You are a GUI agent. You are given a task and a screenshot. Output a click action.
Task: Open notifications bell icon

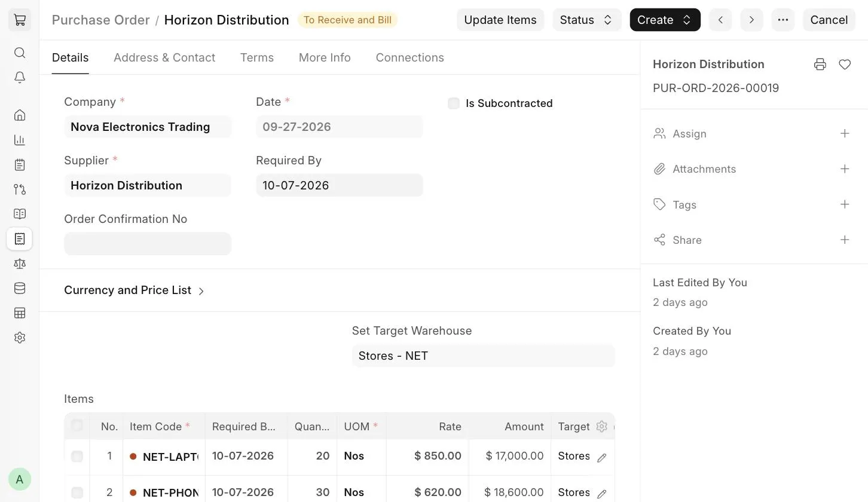click(20, 78)
